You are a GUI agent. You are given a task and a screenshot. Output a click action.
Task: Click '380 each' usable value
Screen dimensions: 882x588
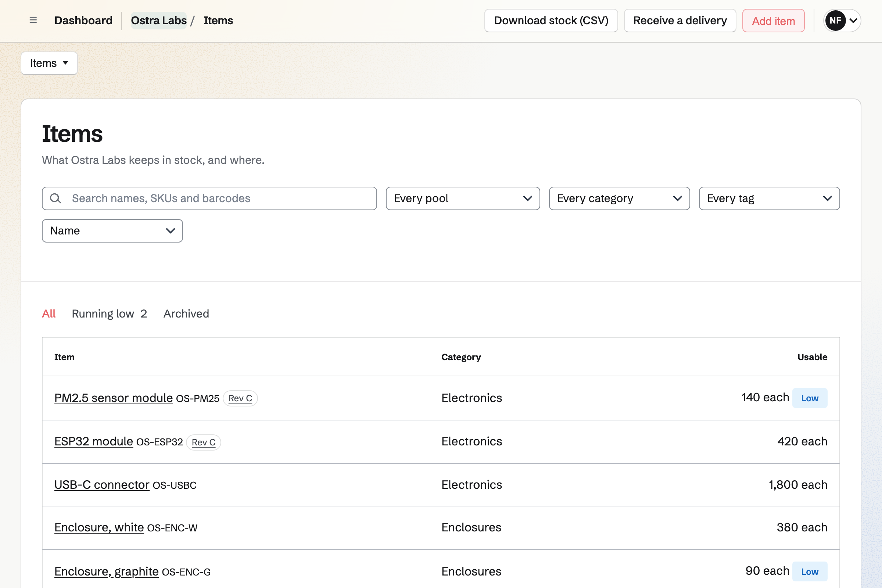802,527
